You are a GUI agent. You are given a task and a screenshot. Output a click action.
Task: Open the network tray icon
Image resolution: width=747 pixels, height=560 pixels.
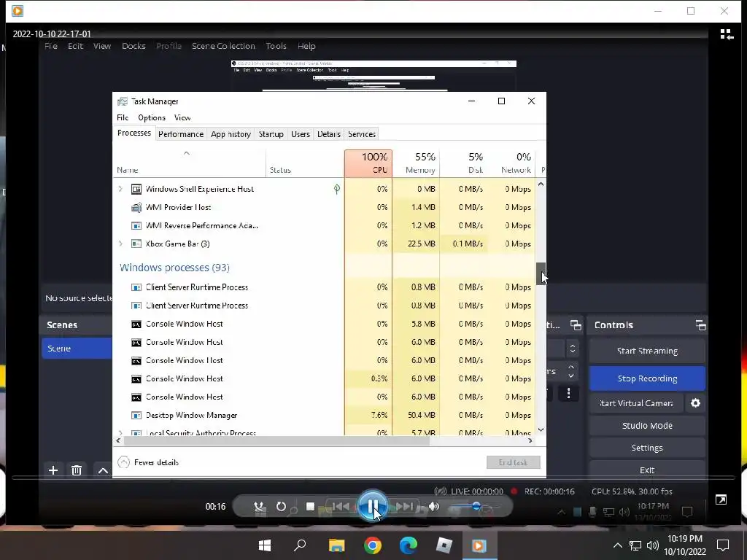[x=635, y=545]
